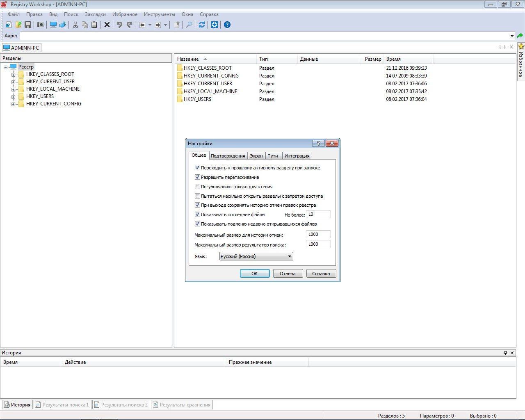Viewport: 525px width, 420px height.
Task: Expand HKEY_CURRENT_USER in the tree
Action: click(13, 82)
